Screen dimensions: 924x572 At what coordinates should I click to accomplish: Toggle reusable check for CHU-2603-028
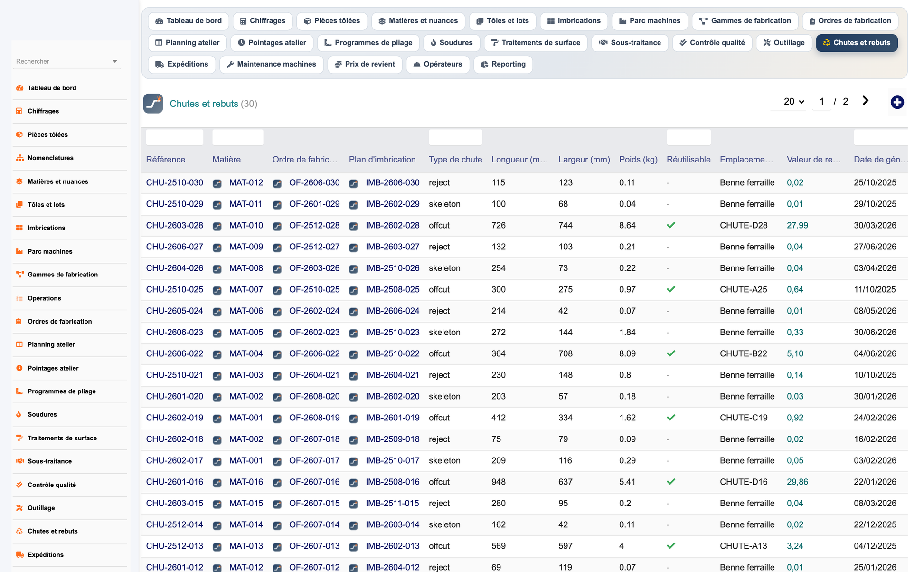point(671,225)
